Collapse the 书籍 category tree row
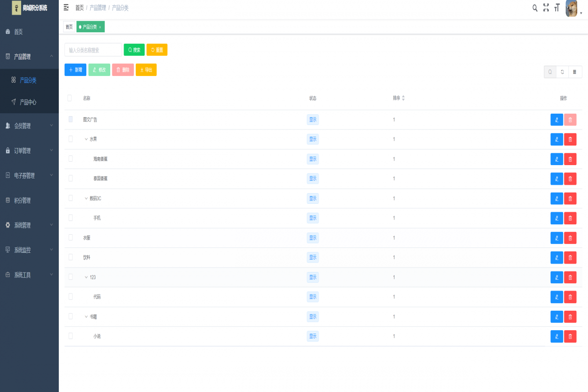Viewport: 588px width, 392px height. [x=86, y=317]
